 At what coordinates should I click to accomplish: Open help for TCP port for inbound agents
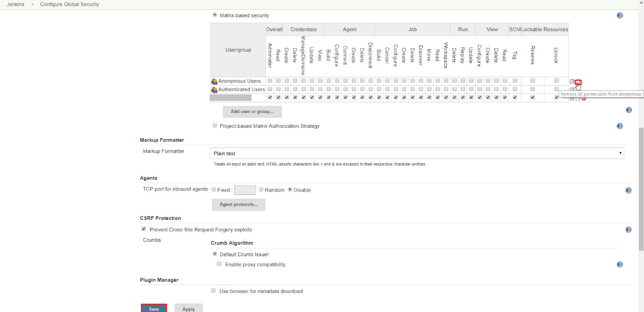click(628, 190)
